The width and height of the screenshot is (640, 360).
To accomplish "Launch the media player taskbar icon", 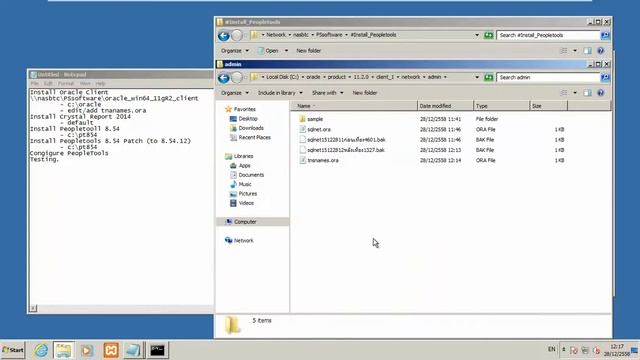I will 87,350.
